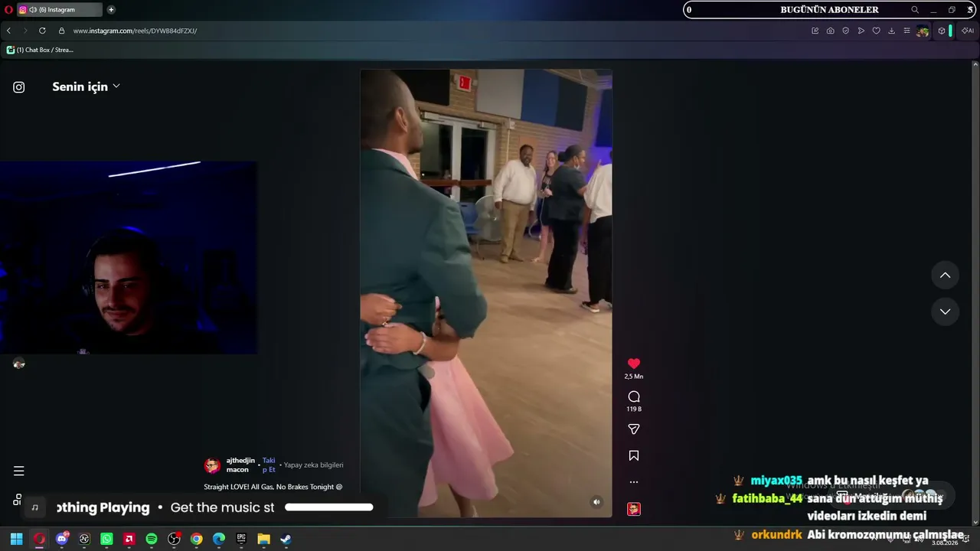Take a snapshot with the camera icon
980x551 pixels.
830,31
